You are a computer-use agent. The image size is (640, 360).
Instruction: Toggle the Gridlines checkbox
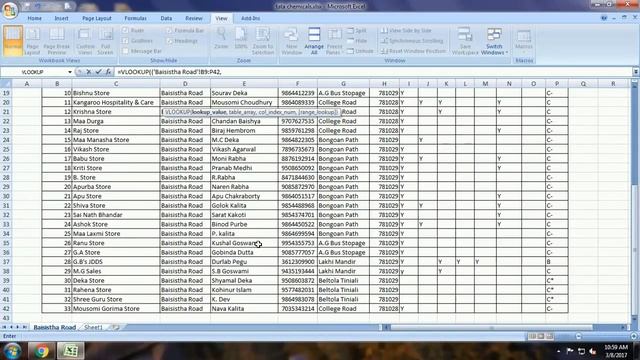point(125,41)
